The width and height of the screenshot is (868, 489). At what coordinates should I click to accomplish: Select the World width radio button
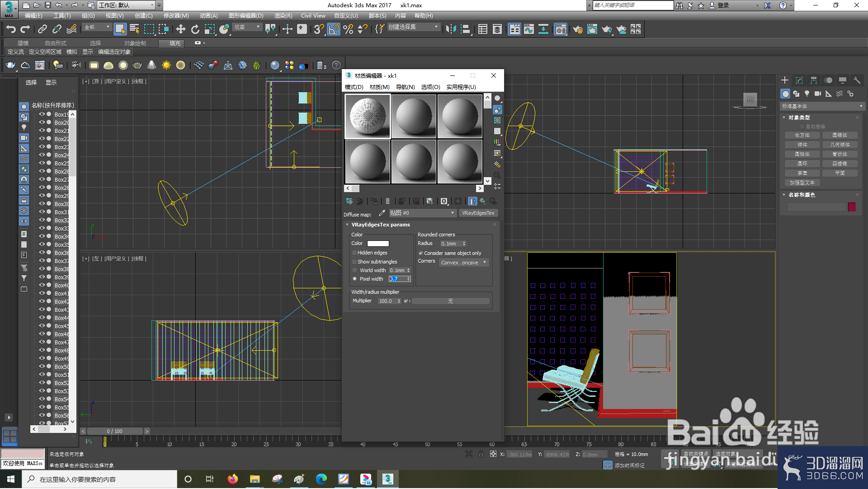355,270
